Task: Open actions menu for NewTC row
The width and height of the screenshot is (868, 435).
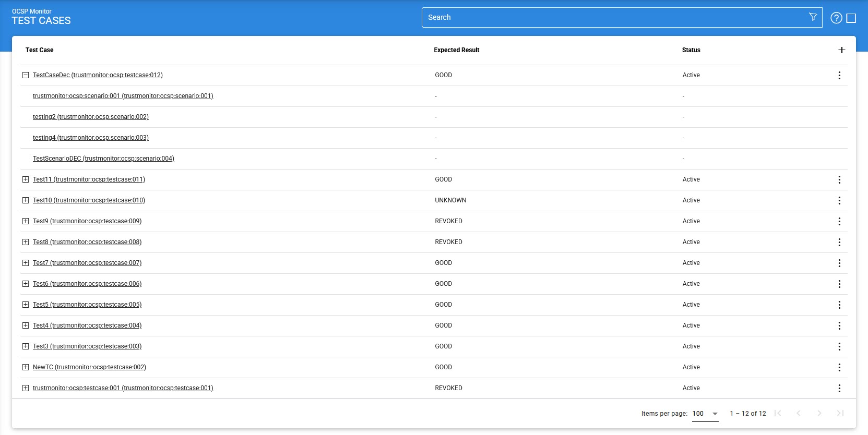Action: tap(839, 368)
